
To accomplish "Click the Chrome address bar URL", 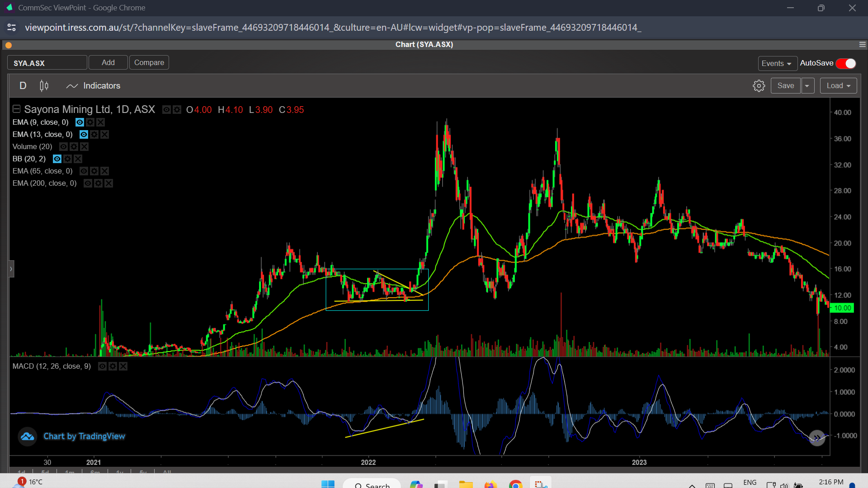I will pyautogui.click(x=333, y=28).
